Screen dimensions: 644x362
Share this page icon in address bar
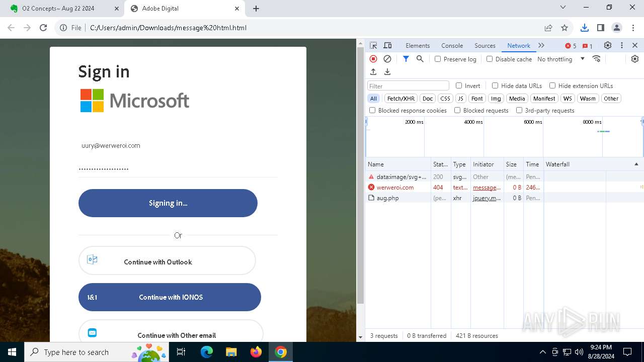coord(548,28)
